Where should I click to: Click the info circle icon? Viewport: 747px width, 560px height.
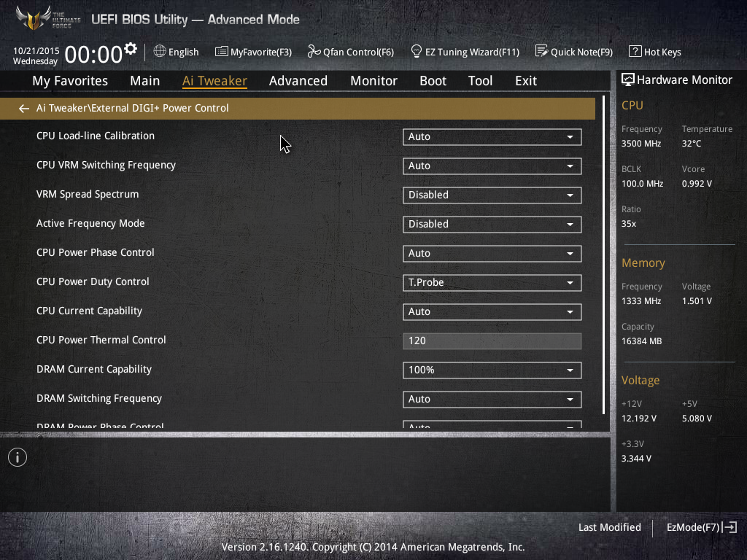[x=18, y=457]
